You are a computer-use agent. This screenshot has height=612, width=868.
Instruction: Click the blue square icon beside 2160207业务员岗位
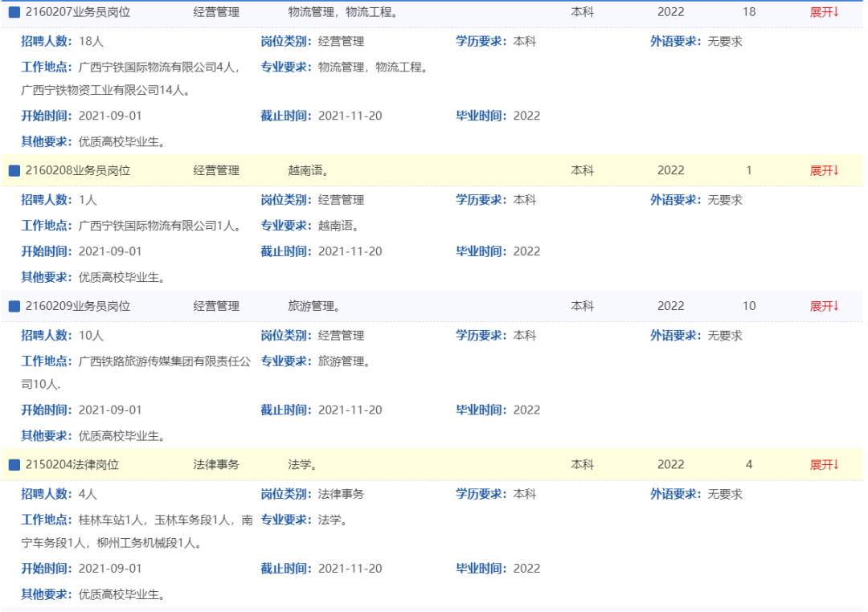coord(14,13)
